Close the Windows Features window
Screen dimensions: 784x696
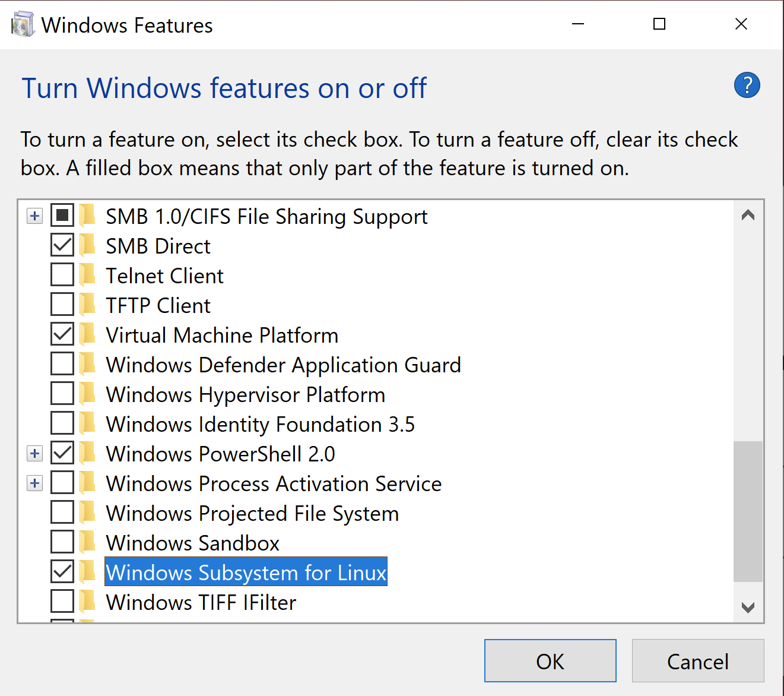pos(741,24)
